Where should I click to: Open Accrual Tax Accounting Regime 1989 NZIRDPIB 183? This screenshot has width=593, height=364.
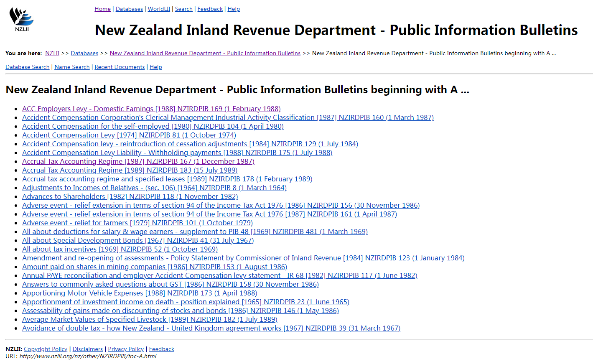(130, 170)
